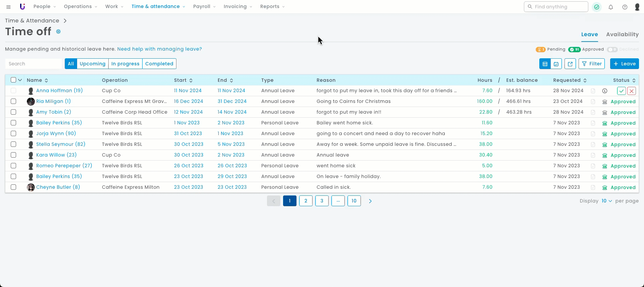The height and width of the screenshot is (287, 644).
Task: Switch to calendar view icon
Action: 556,64
